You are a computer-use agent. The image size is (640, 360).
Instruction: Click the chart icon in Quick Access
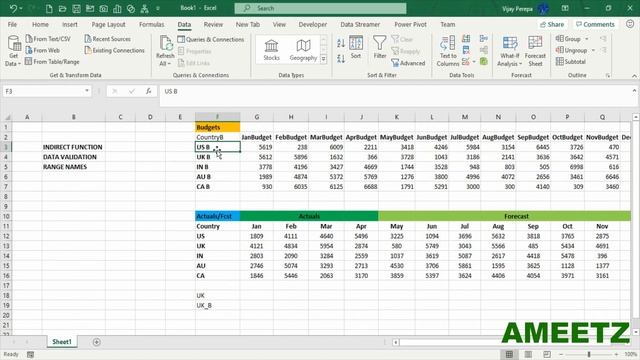(x=117, y=8)
